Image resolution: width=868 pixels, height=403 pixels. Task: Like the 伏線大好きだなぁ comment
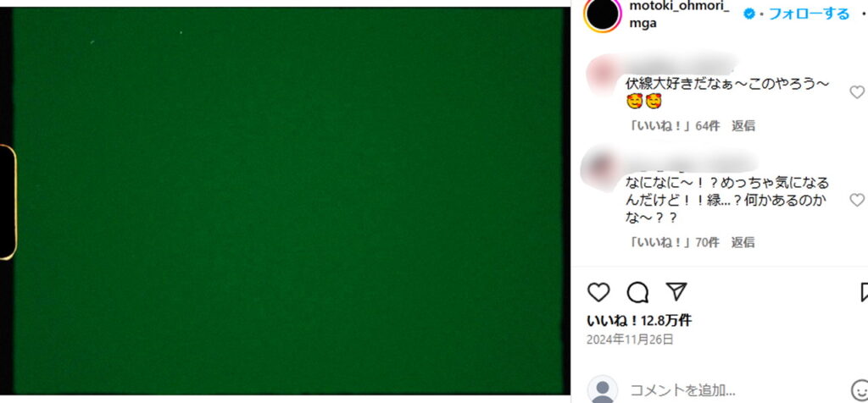point(857,92)
